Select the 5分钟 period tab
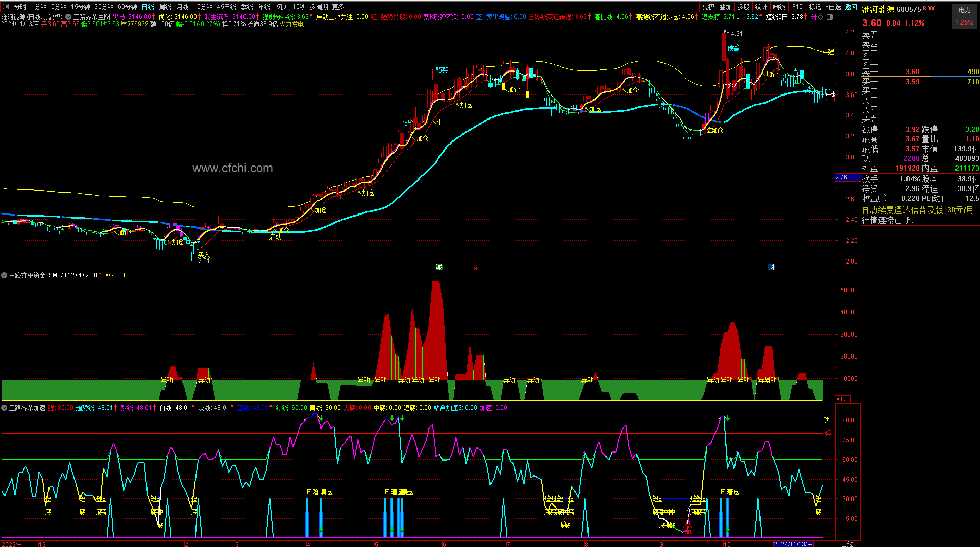 [x=59, y=7]
